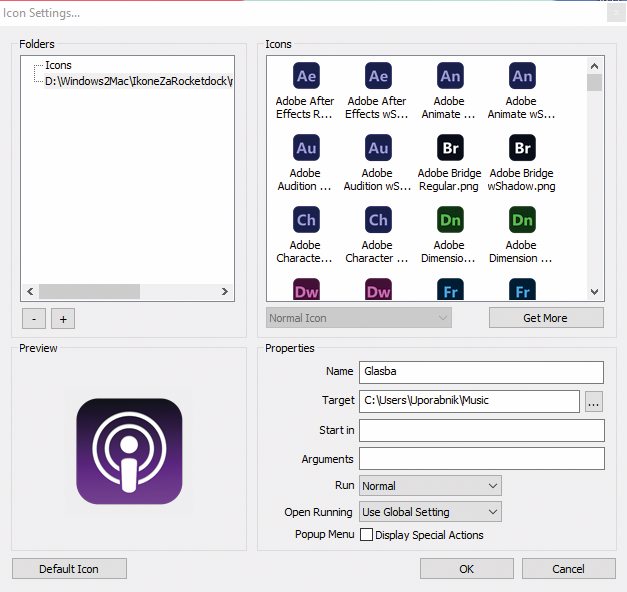Enable Display Special Actions checkbox
Screen dimensions: 627x592
click(366, 535)
